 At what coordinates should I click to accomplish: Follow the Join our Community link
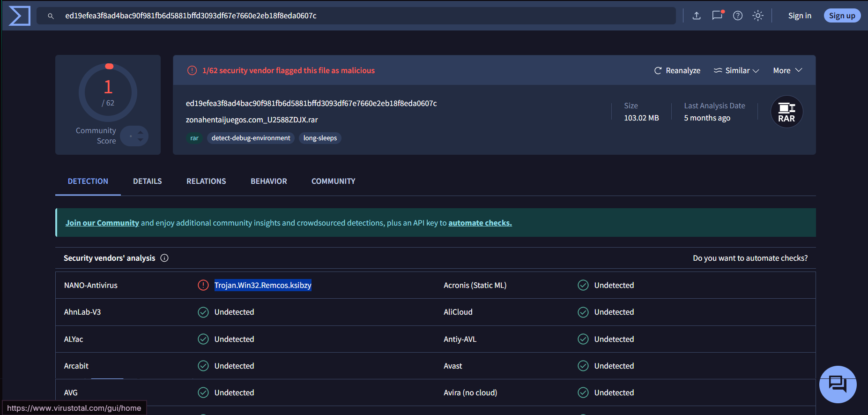pyautogui.click(x=102, y=223)
